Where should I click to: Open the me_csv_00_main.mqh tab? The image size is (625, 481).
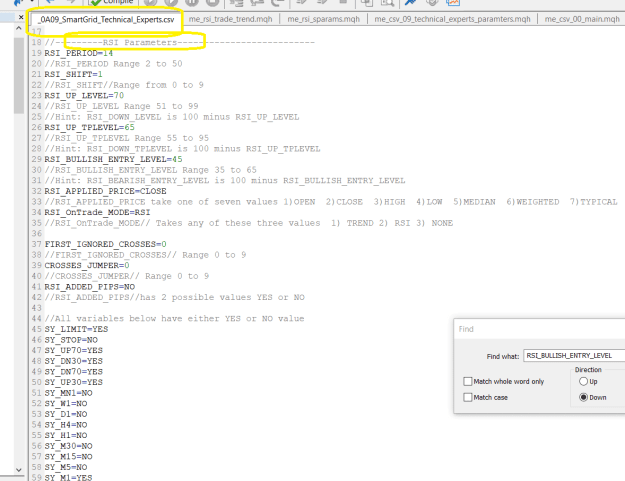coord(582,19)
